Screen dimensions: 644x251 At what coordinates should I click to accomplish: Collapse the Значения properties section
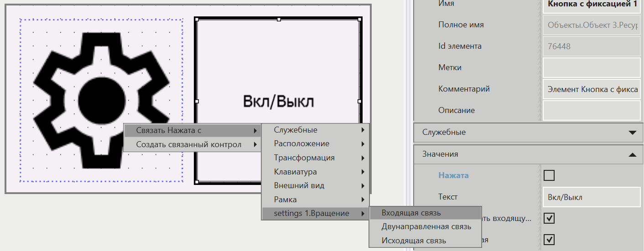coord(528,154)
